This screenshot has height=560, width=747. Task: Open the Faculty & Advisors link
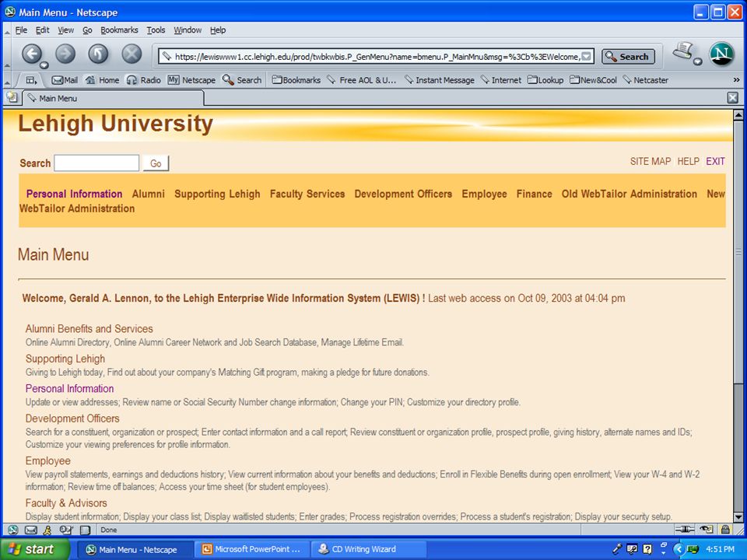[x=66, y=503]
